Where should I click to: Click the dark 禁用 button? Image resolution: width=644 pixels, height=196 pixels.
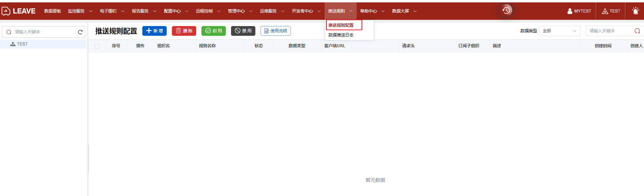[x=243, y=31]
